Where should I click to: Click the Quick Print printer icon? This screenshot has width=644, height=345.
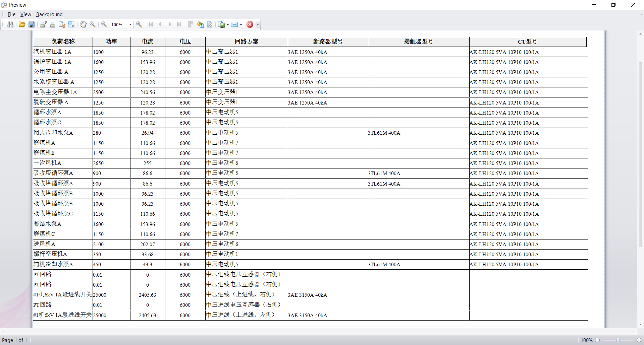[53, 24]
